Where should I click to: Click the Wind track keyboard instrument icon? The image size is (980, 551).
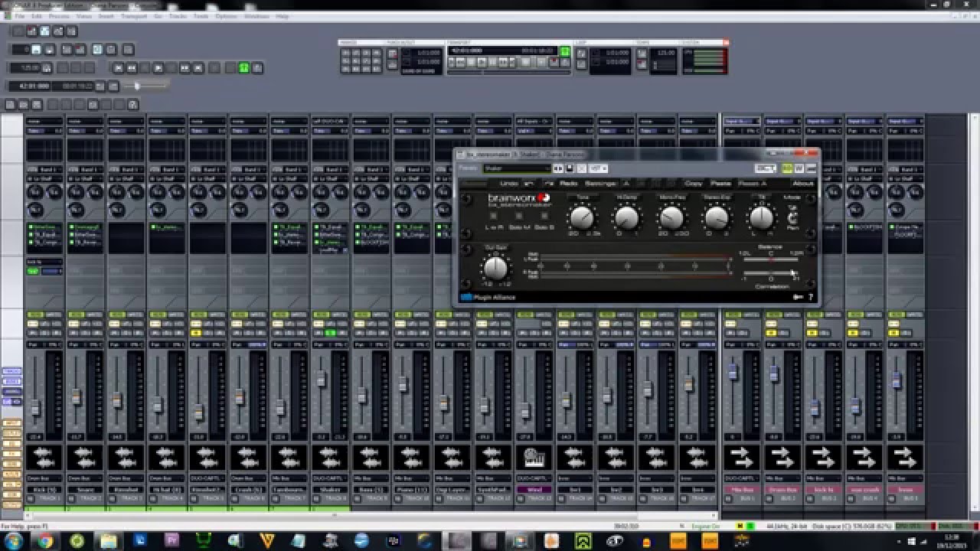(x=533, y=458)
